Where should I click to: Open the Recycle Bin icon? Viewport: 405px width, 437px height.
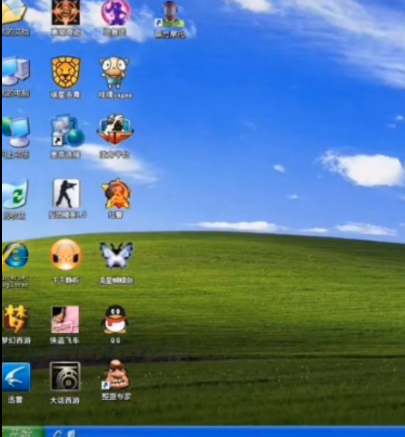point(15,194)
